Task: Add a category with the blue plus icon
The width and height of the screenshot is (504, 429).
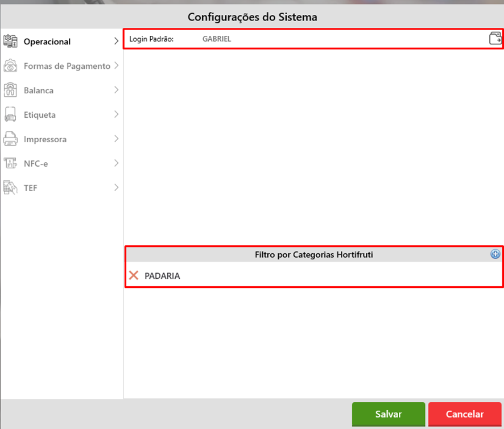Action: coord(495,254)
